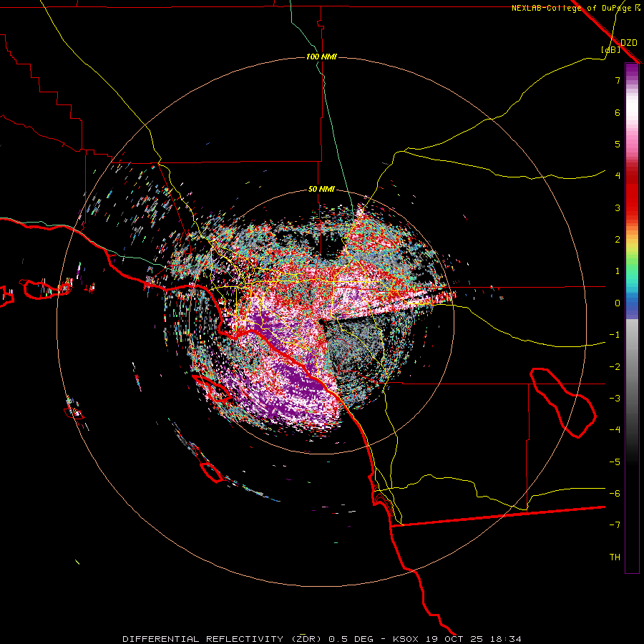Click the 18:34 timestamp
Viewport: 644px width, 644px height.
coord(507,639)
